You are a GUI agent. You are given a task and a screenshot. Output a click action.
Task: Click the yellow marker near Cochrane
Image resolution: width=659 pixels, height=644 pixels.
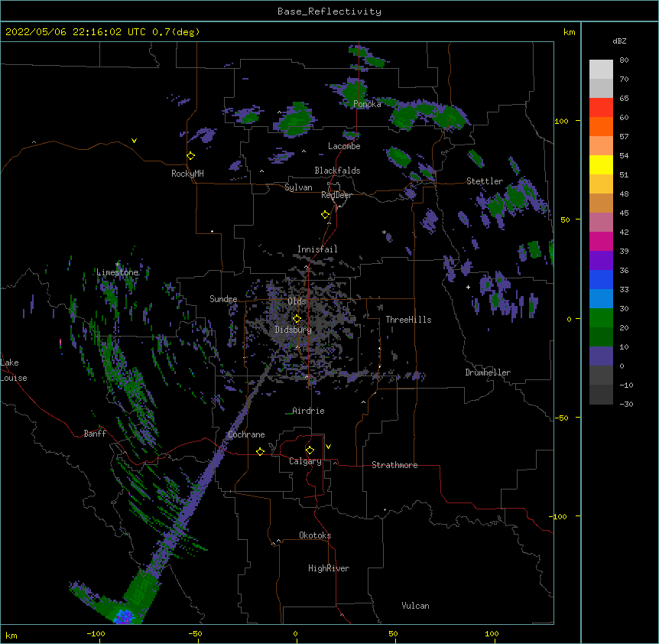pos(260,451)
